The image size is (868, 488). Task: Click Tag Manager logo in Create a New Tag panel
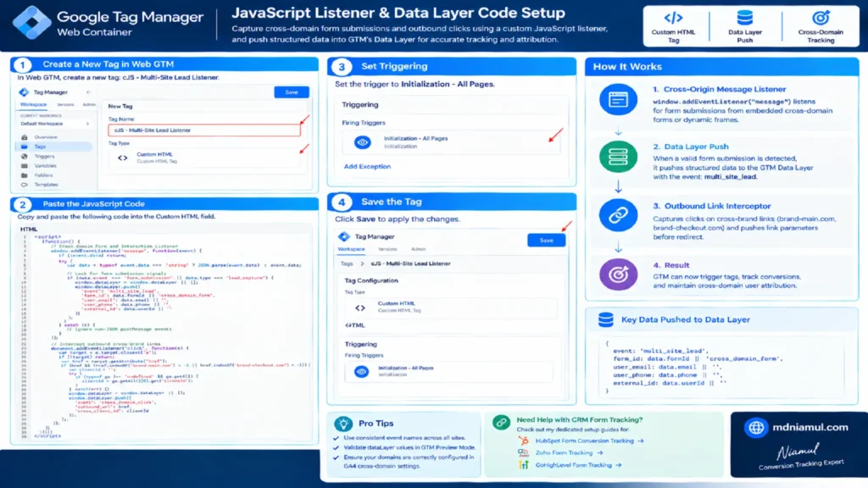[x=24, y=92]
